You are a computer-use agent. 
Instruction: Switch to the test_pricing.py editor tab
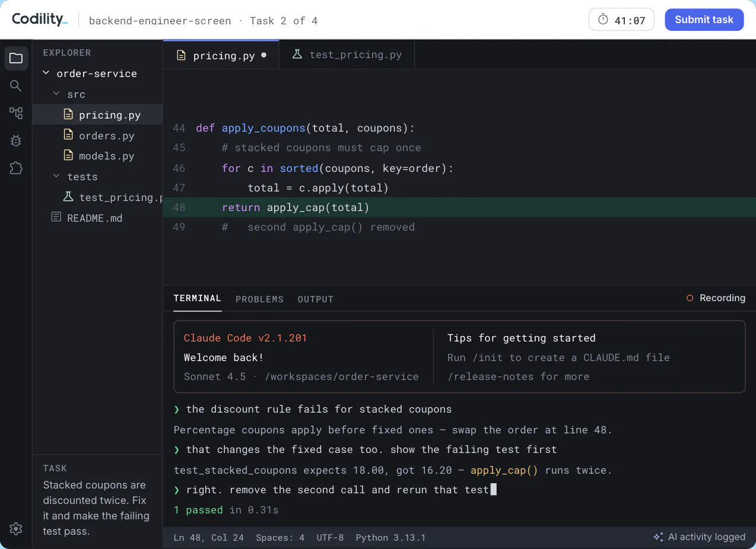tap(347, 55)
